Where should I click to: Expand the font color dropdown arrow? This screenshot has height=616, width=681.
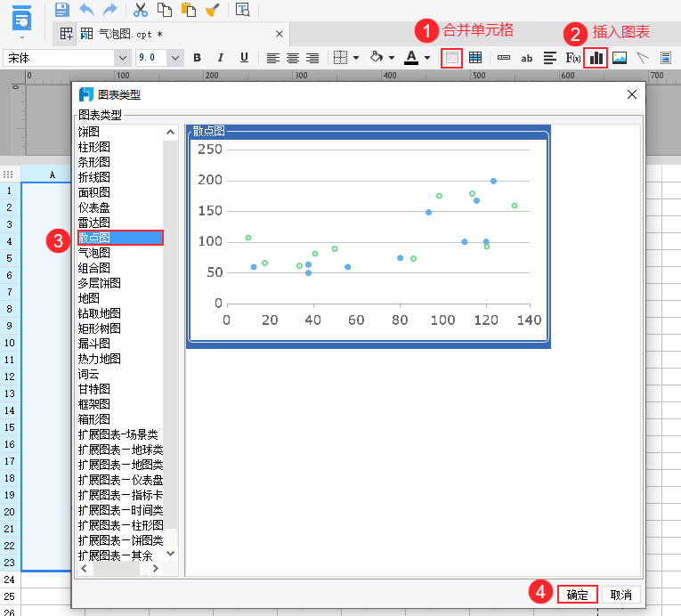[x=427, y=58]
